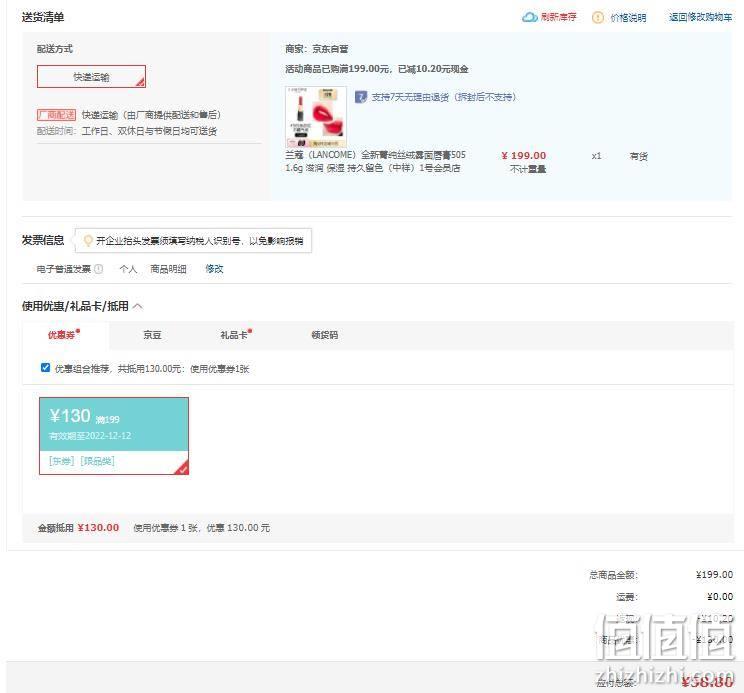Click the info icon next to 电子普通发票

[98, 269]
